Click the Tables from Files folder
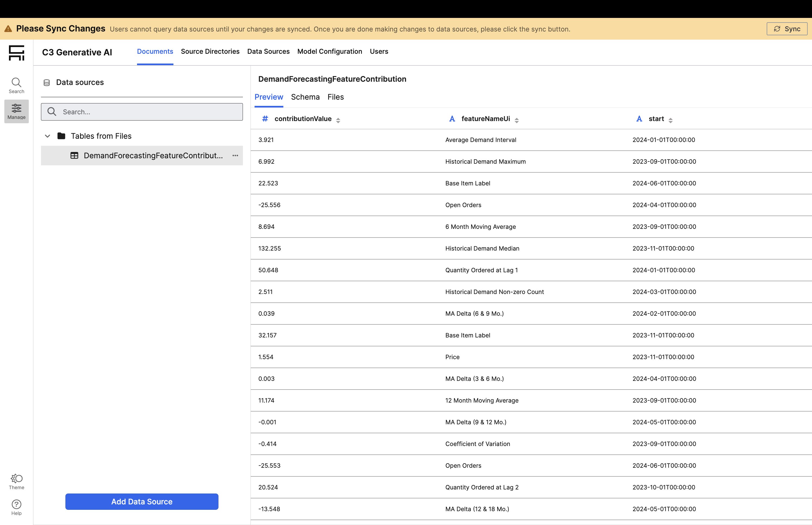Viewport: 812px width, 525px height. coord(101,136)
